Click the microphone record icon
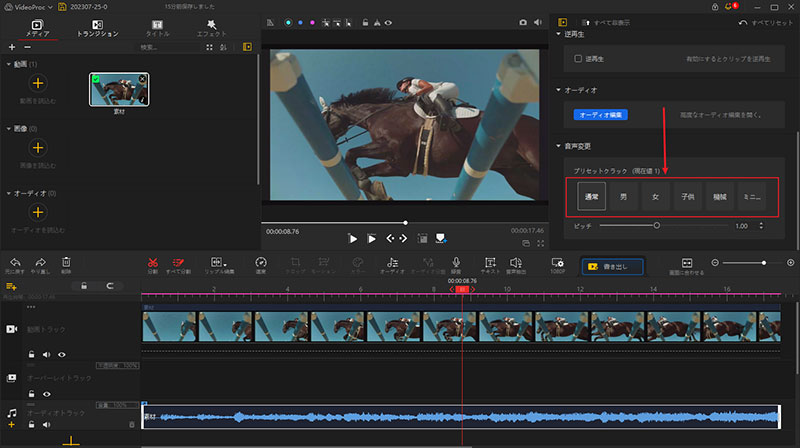Image resolution: width=800 pixels, height=448 pixels. tap(456, 262)
